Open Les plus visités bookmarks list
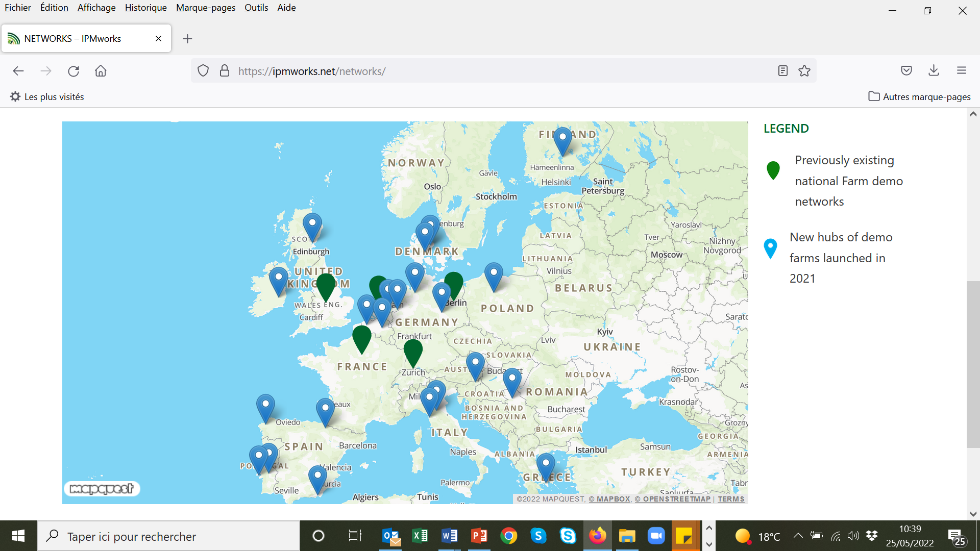980x551 pixels. [x=47, y=96]
